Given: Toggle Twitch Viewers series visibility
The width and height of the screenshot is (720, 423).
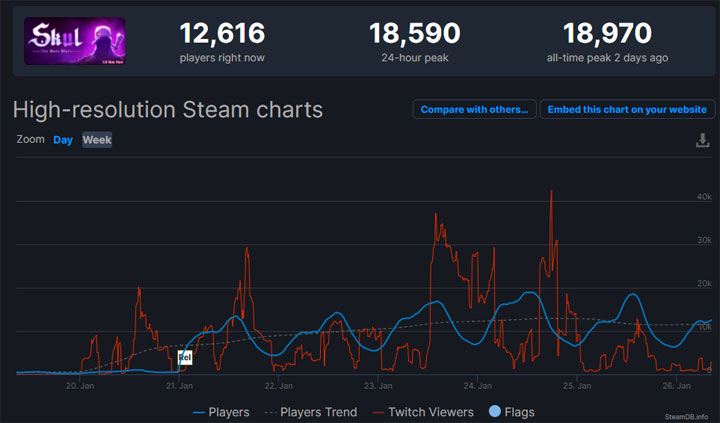Looking at the screenshot, I should point(424,411).
